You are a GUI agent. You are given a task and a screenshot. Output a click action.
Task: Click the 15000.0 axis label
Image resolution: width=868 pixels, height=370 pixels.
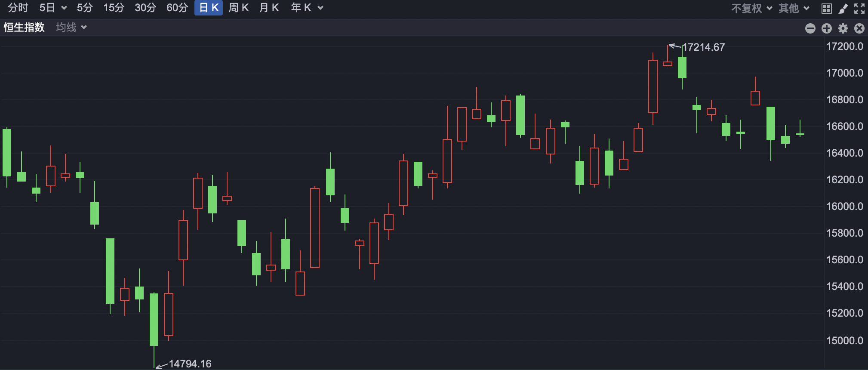[x=845, y=341]
